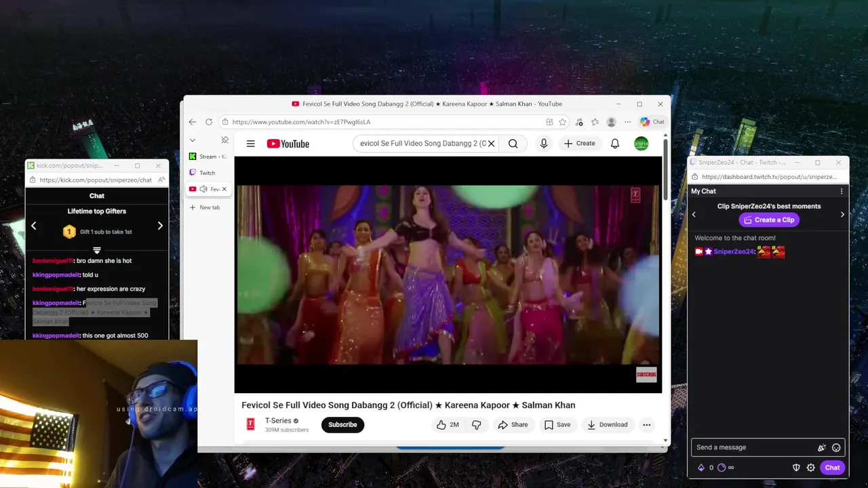Click the YouTube Create button
868x488 pixels.
click(580, 144)
